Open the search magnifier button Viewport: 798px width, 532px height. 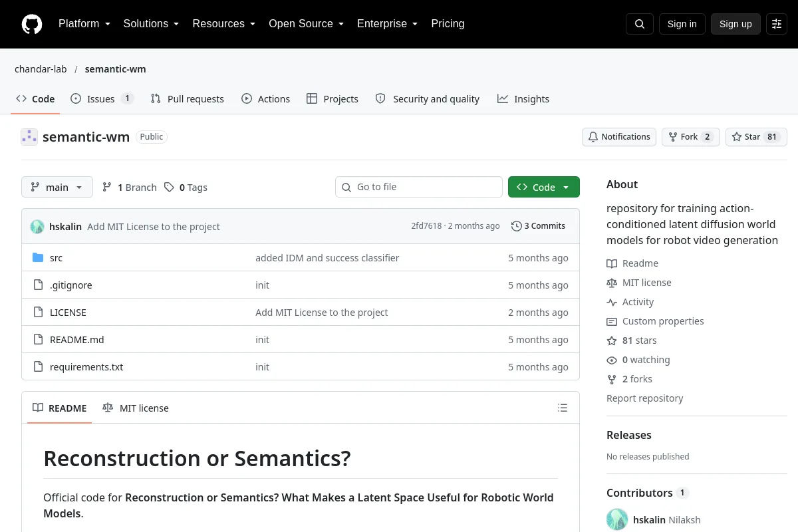(x=640, y=24)
